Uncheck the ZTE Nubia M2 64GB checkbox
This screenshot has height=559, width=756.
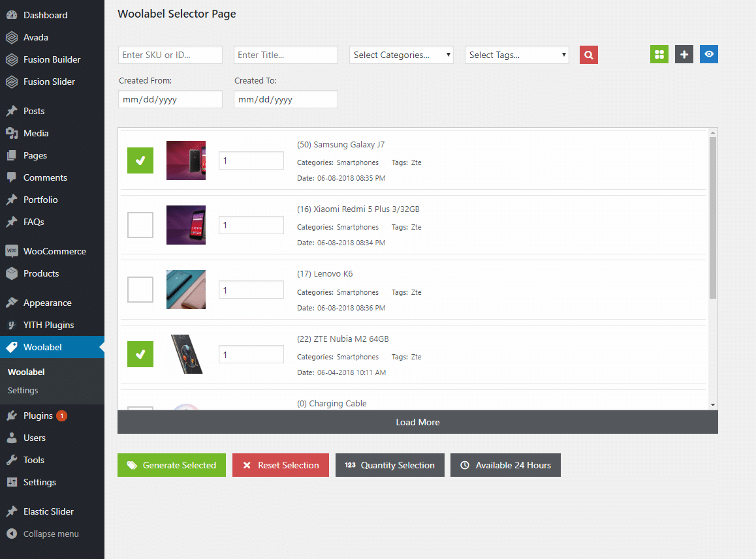coord(140,354)
